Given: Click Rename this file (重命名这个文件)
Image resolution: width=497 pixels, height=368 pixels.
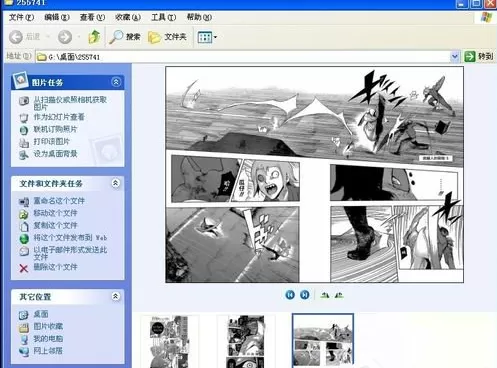Looking at the screenshot, I should click(59, 201).
